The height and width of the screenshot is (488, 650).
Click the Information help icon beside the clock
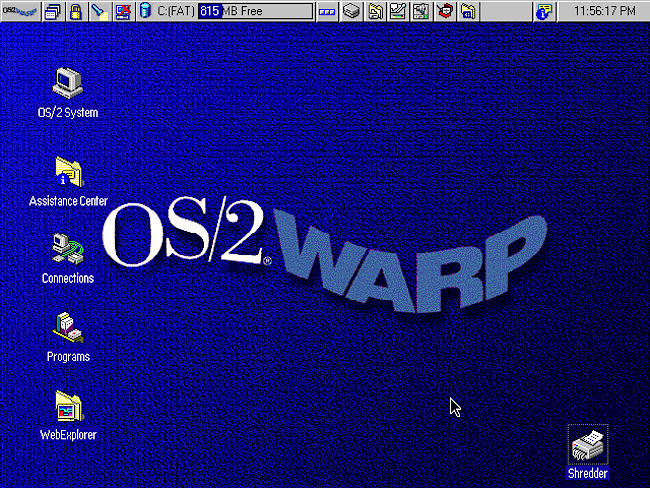pyautogui.click(x=544, y=11)
